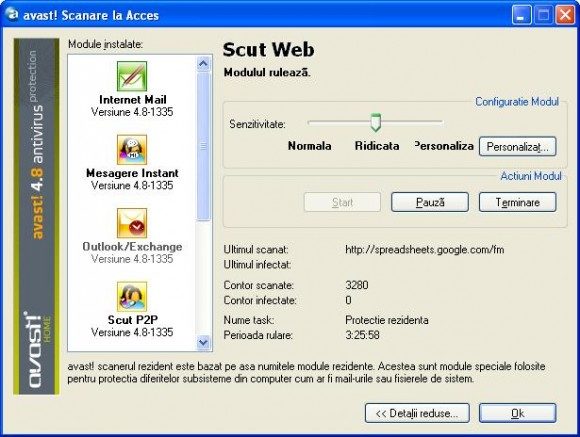This screenshot has width=580, height=437.
Task: Confirm with the Ok button
Action: [517, 413]
